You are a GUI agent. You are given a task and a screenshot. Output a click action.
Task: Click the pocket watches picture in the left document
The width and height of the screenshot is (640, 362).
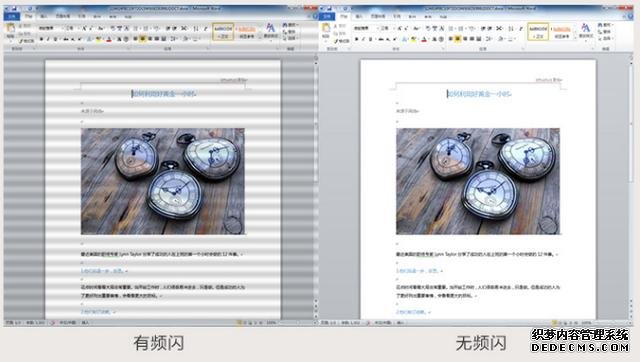[163, 181]
